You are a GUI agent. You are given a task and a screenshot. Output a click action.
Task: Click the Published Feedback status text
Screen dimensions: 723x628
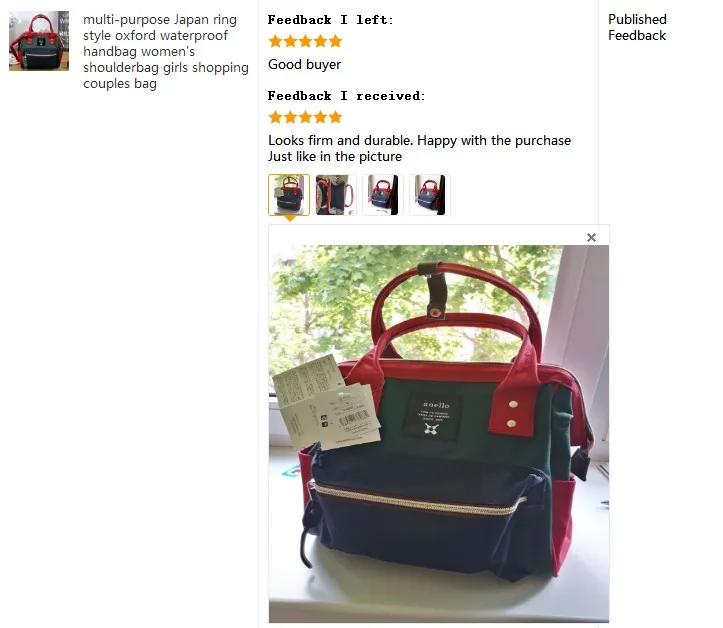[637, 27]
